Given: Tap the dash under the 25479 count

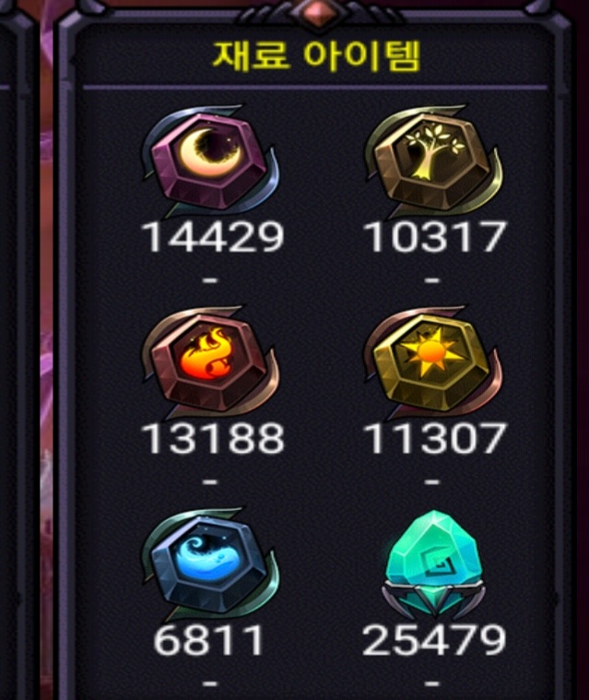Looking at the screenshot, I should (x=432, y=683).
